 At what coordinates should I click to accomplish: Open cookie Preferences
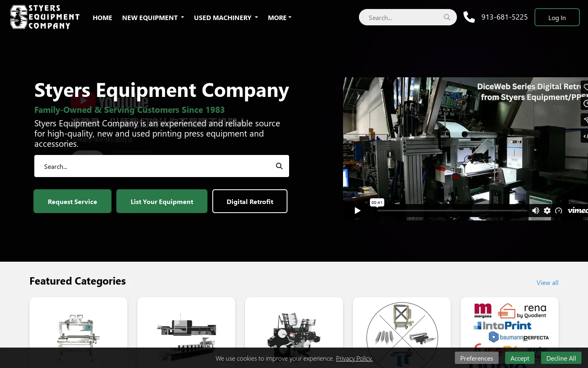tap(477, 358)
